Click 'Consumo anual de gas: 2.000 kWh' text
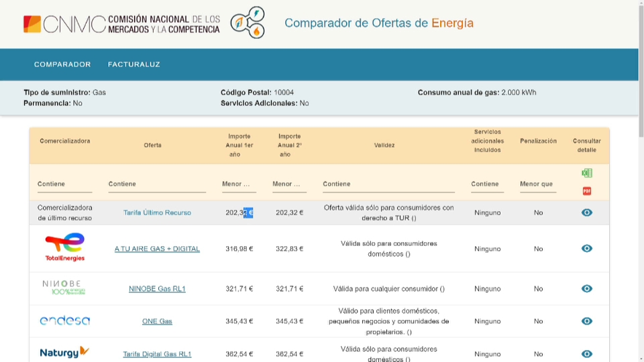Screen dimensions: 644x362 click(x=477, y=93)
